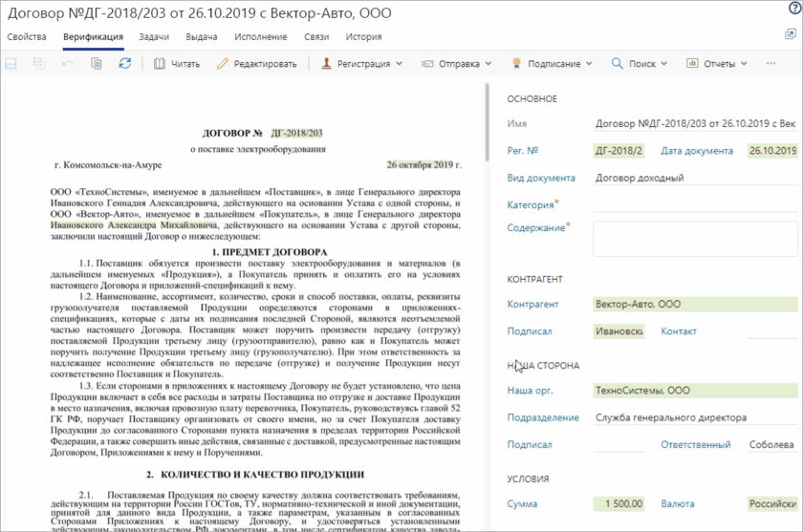Click the copy document icon
The image size is (803, 532).
96,64
